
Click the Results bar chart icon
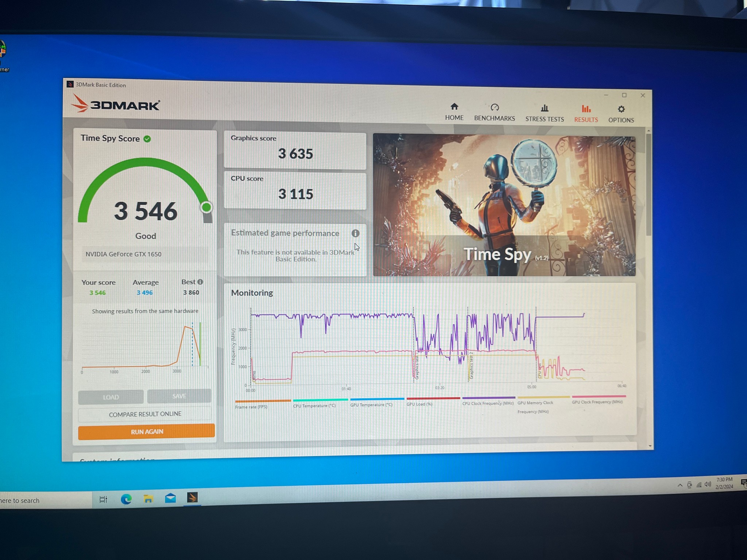[586, 109]
